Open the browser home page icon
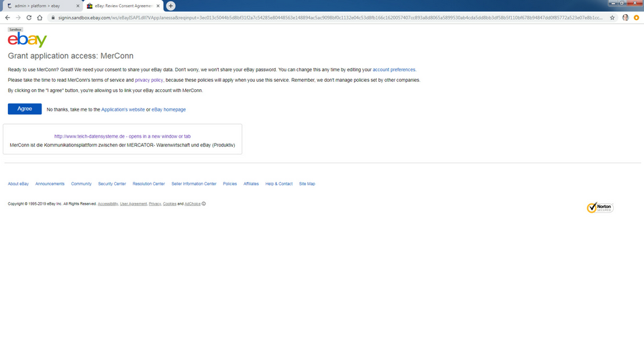This screenshot has height=349, width=644. tap(40, 17)
